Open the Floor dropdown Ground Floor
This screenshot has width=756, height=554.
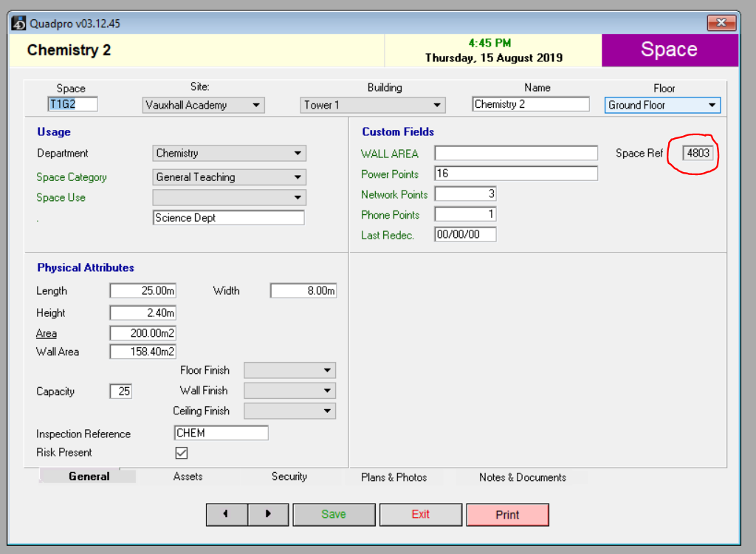click(x=662, y=105)
